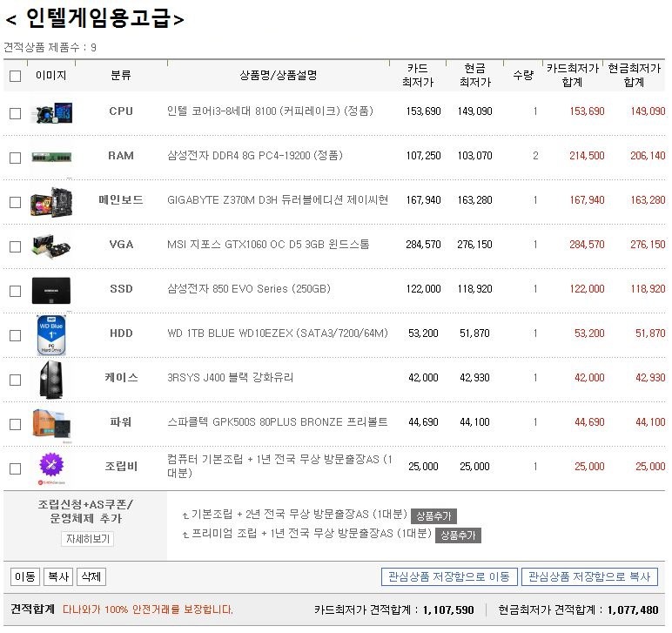Click the 이동 button

(25, 577)
